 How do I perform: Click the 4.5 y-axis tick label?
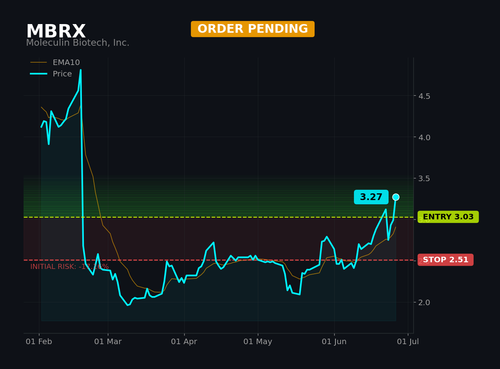[424, 96]
